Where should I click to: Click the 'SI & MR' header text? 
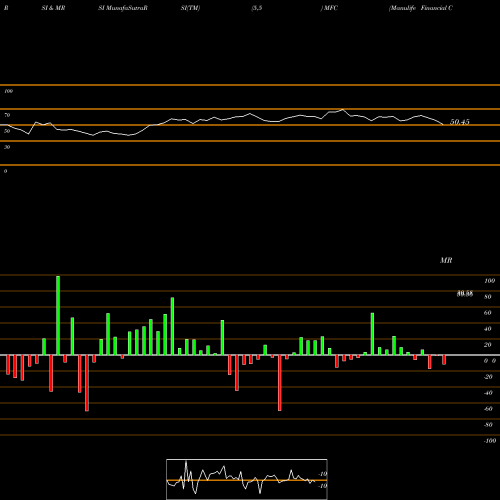[53, 8]
